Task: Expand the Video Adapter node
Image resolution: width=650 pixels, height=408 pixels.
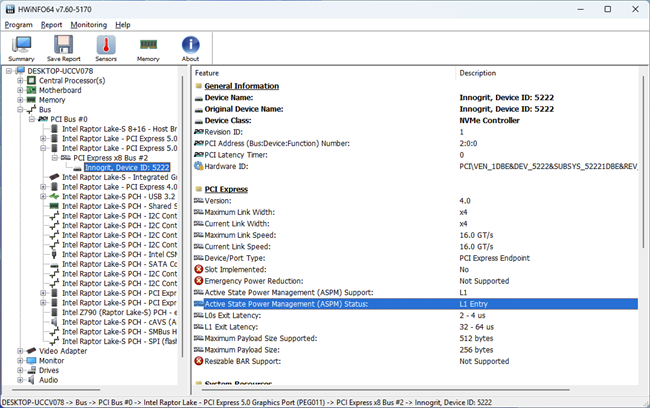Action: (x=20, y=351)
